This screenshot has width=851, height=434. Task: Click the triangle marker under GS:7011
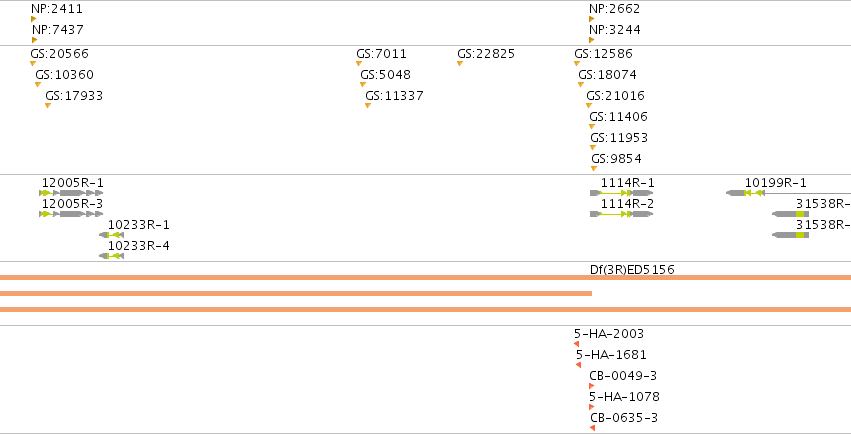click(359, 63)
